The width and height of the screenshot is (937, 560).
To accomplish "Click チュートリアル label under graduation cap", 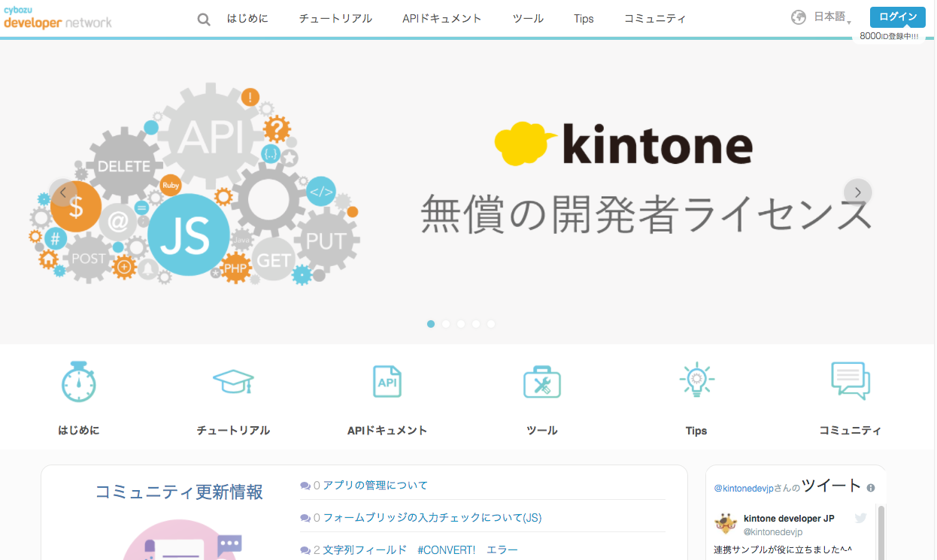I will pyautogui.click(x=233, y=431).
